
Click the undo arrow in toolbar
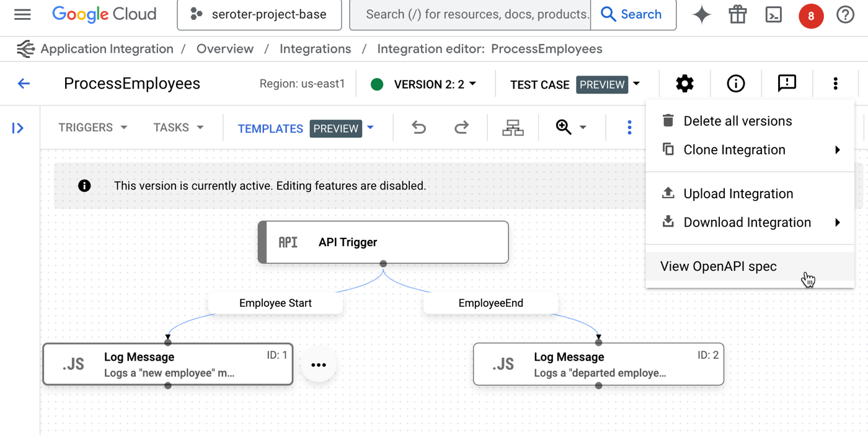(419, 128)
